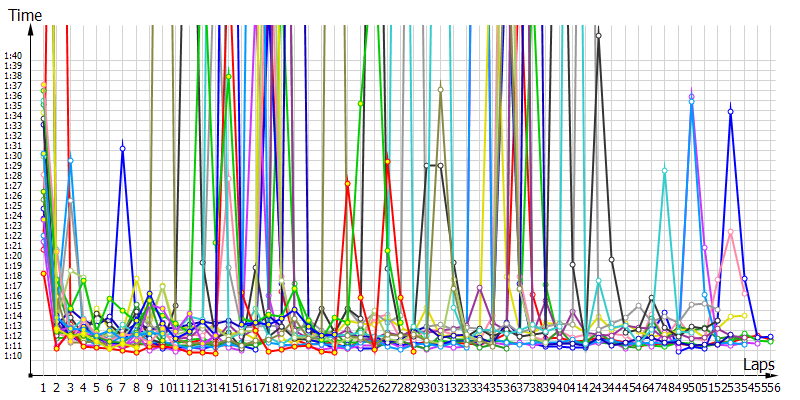The image size is (800, 400).
Task: Select the 1:40 label on time axis
Action: [13, 56]
